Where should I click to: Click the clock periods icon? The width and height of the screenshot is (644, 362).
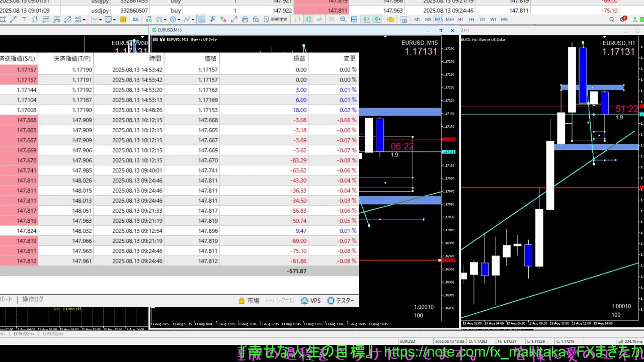point(173,20)
